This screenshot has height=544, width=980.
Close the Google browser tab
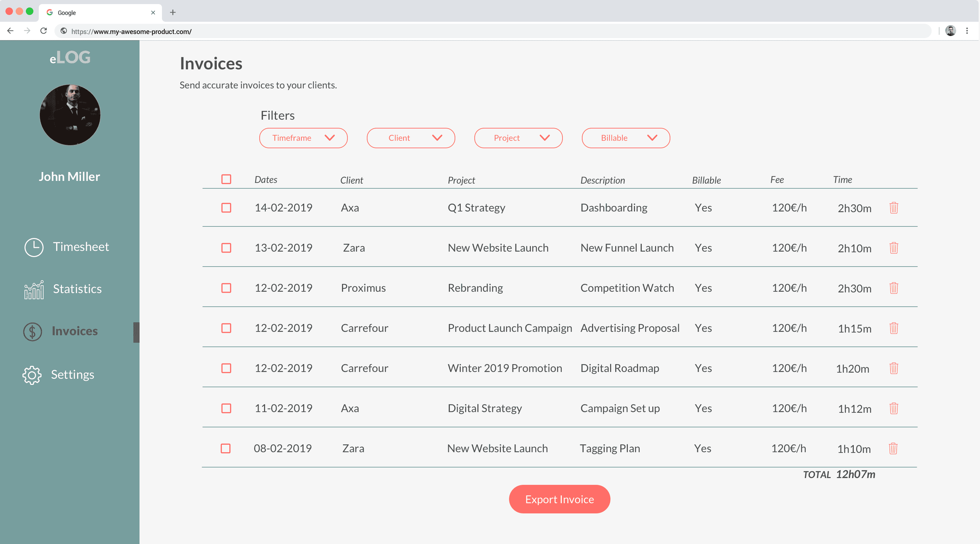tap(153, 13)
